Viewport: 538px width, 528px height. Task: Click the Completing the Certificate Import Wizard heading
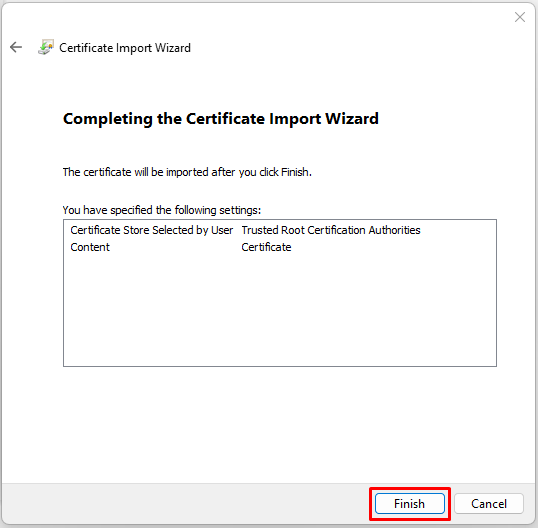tap(221, 119)
